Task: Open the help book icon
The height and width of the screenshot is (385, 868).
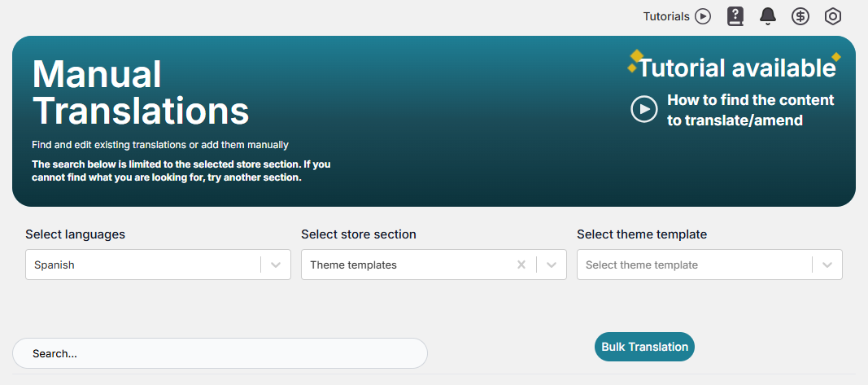Action: 735,16
